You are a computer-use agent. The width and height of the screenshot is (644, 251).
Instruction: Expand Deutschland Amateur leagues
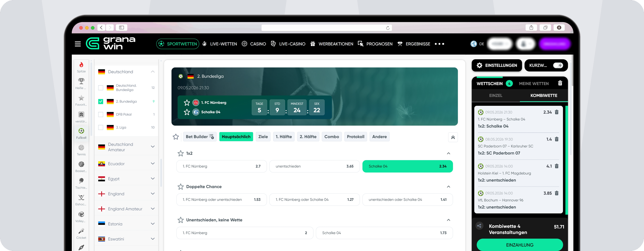(x=153, y=147)
